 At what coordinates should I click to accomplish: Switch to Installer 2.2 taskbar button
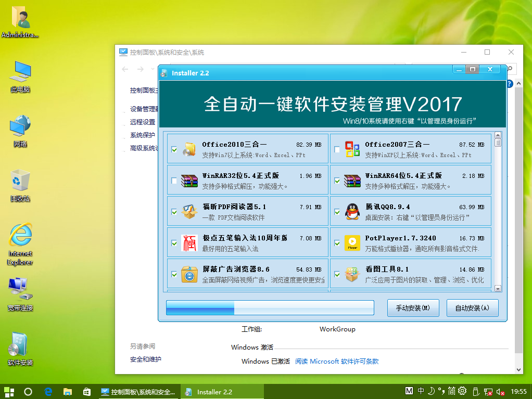click(x=222, y=392)
